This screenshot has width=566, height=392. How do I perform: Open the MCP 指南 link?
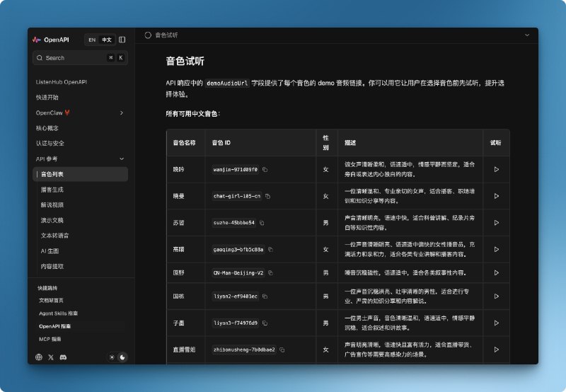(x=50, y=340)
